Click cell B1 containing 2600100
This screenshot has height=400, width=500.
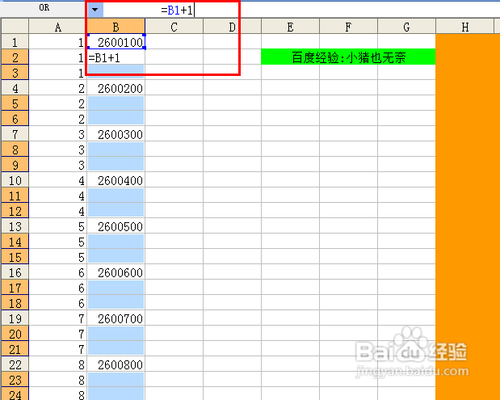[x=116, y=42]
